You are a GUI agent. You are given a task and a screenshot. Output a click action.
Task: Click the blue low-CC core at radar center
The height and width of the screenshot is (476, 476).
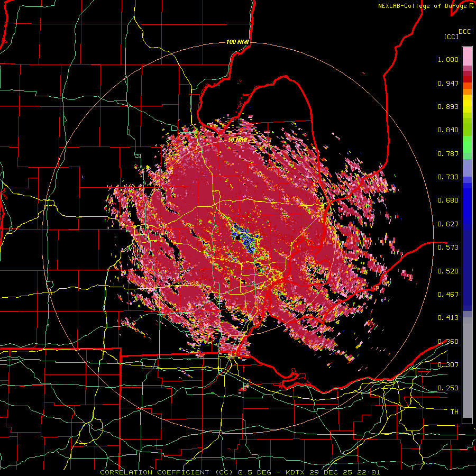click(x=246, y=237)
